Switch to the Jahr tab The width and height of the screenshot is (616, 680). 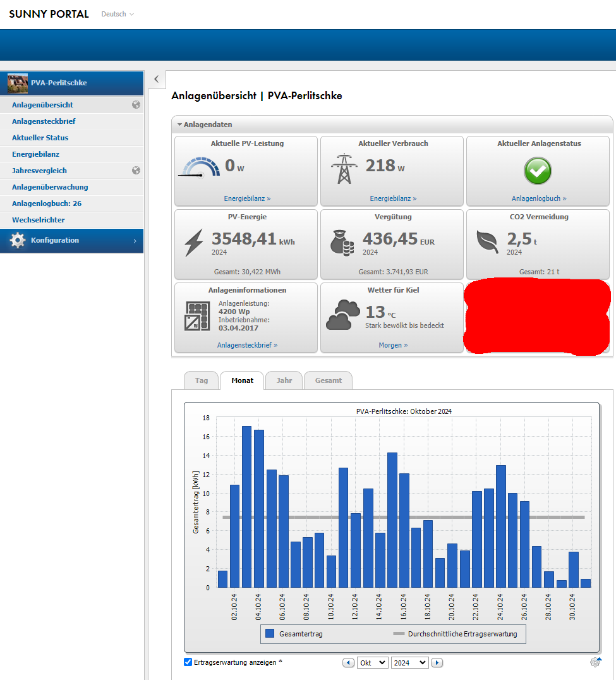click(x=284, y=380)
